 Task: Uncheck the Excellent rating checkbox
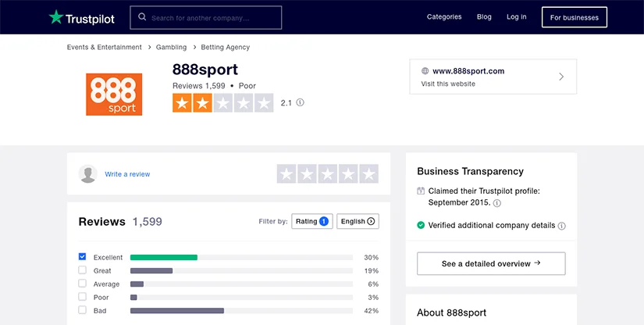(82, 257)
